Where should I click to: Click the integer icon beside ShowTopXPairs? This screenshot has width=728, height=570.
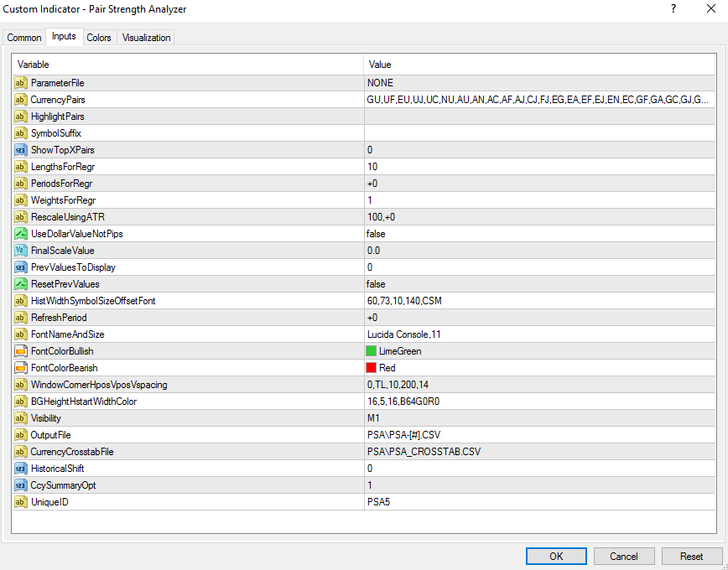[21, 150]
